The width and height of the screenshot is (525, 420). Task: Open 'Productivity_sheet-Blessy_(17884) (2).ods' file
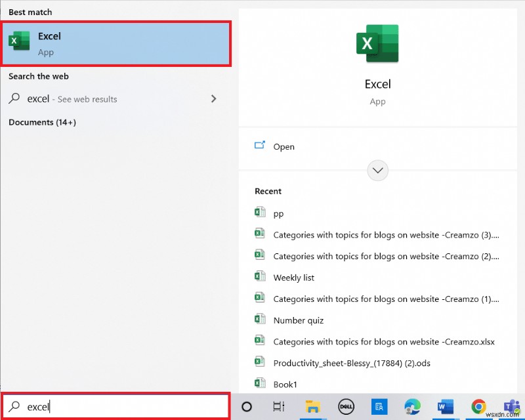pos(352,364)
